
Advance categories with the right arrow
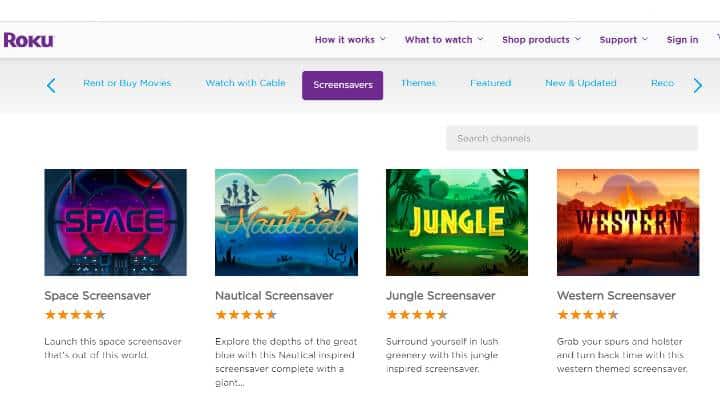698,85
